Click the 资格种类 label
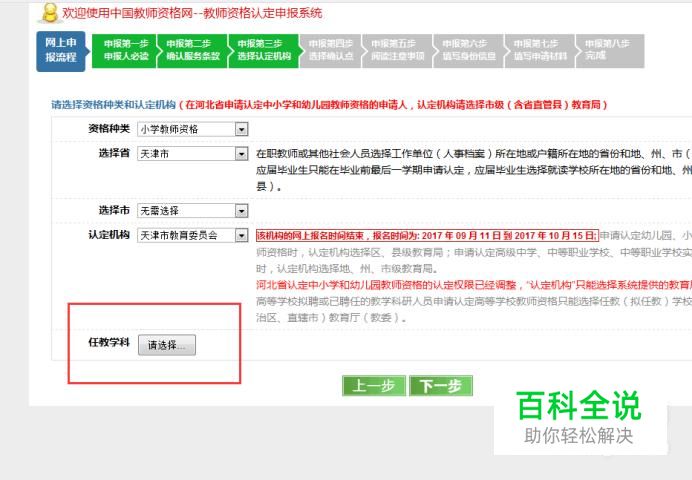This screenshot has height=480, width=692. coord(109,129)
